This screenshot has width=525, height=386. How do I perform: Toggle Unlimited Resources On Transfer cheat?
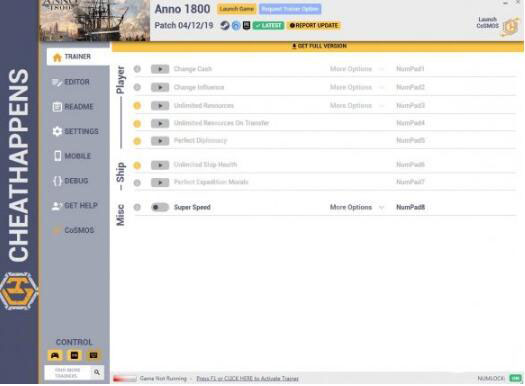[160, 124]
